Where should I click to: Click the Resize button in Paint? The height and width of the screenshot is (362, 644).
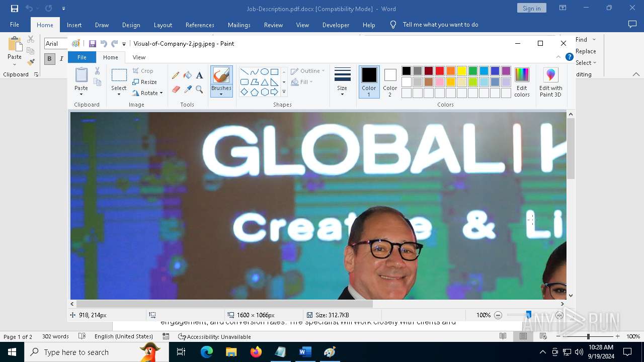[x=145, y=82]
